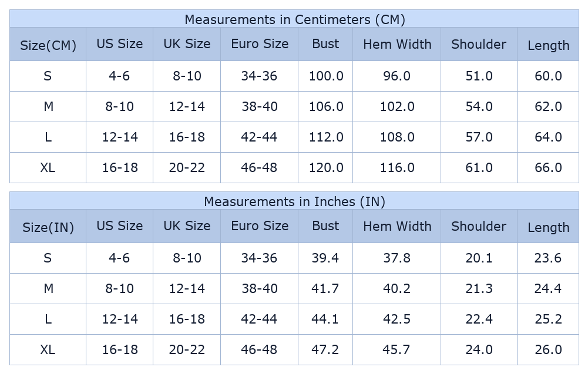588x377 pixels.
Task: Click Hem Width header in the inches table
Action: (x=397, y=226)
